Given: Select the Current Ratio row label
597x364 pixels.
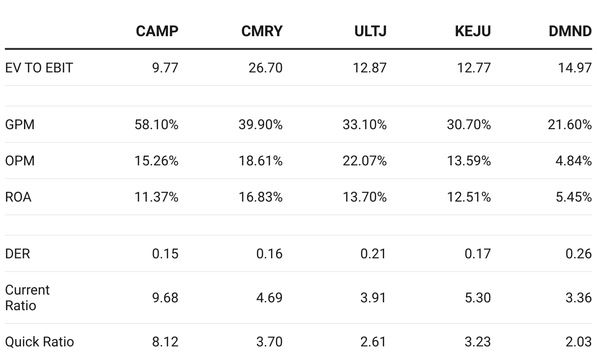Looking at the screenshot, I should (x=27, y=297).
